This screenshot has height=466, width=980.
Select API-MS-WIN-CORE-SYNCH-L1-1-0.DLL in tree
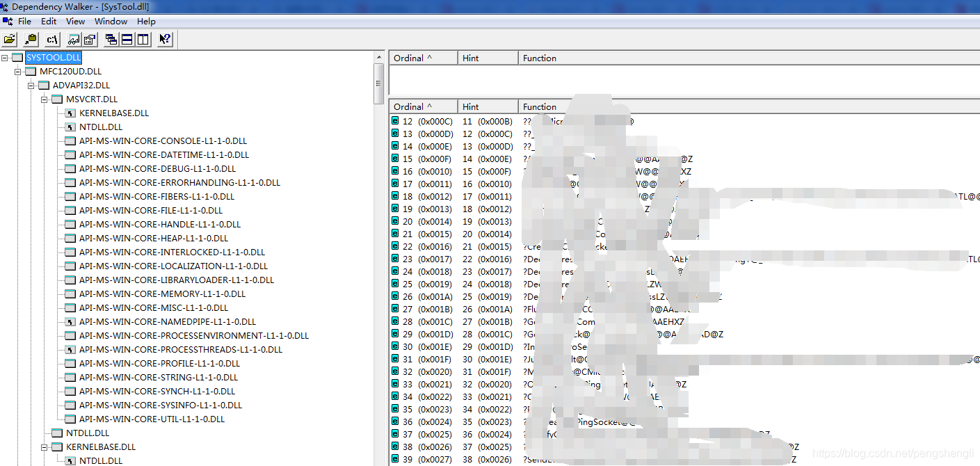(x=157, y=392)
